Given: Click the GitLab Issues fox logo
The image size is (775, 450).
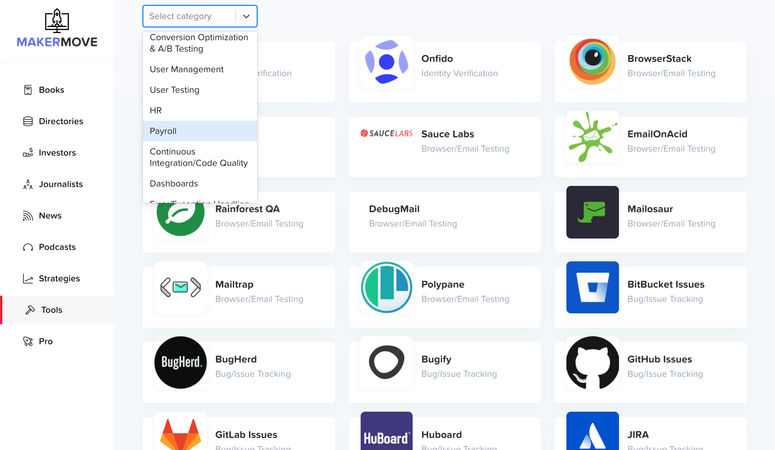Looking at the screenshot, I should pos(180,434).
